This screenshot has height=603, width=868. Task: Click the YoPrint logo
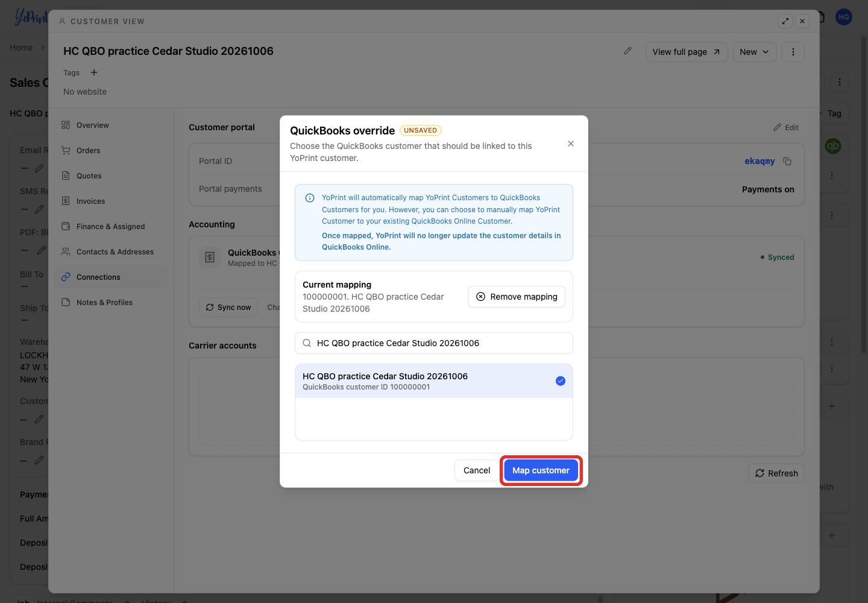pyautogui.click(x=30, y=17)
